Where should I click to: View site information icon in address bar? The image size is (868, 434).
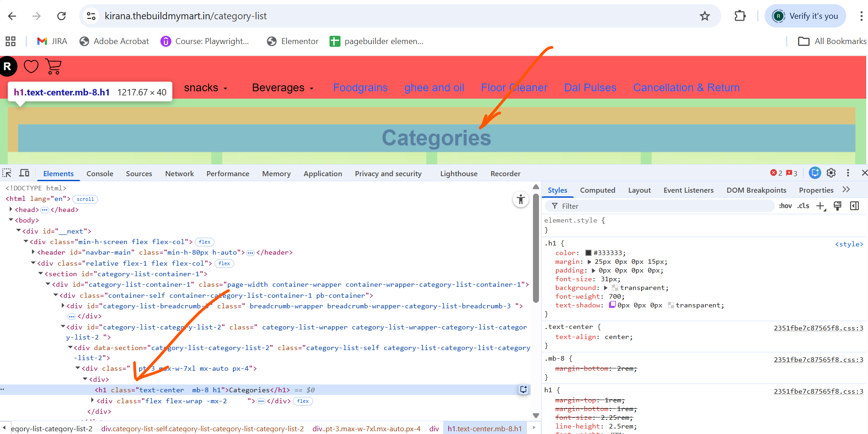(91, 16)
